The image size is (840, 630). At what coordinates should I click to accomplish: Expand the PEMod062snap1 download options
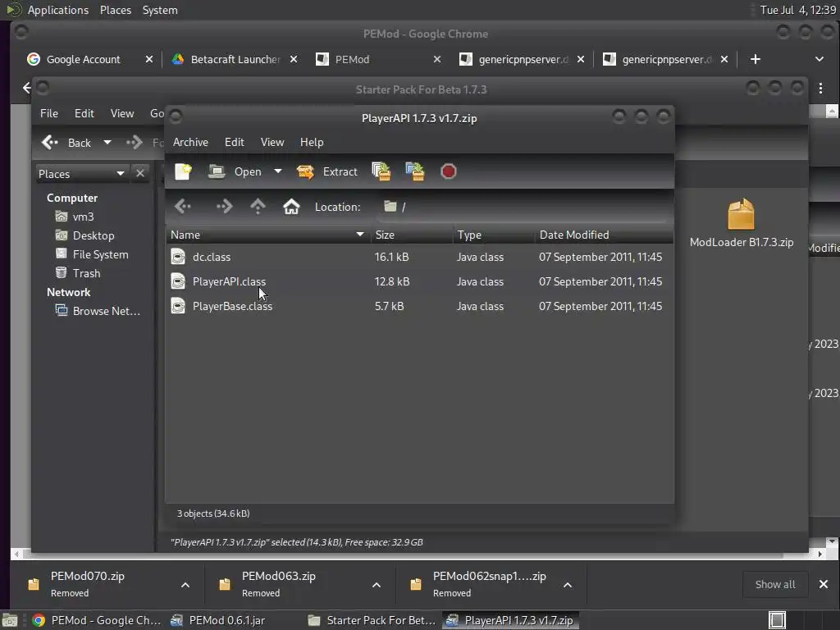tap(568, 585)
